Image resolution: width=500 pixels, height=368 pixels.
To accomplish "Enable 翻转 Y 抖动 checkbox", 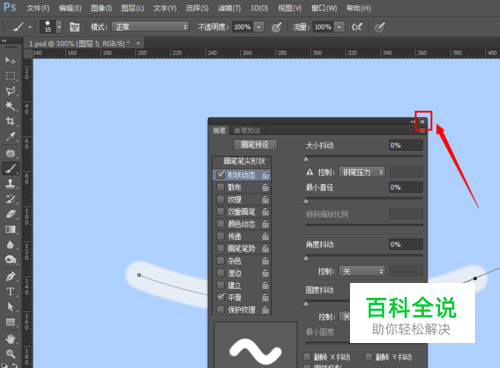I will coord(369,357).
